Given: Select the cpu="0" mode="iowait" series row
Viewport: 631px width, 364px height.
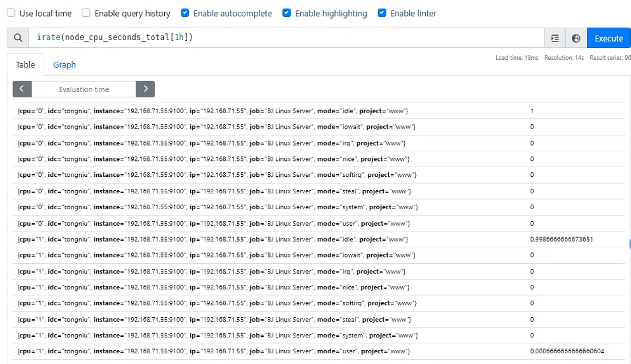Looking at the screenshot, I should pos(319,127).
